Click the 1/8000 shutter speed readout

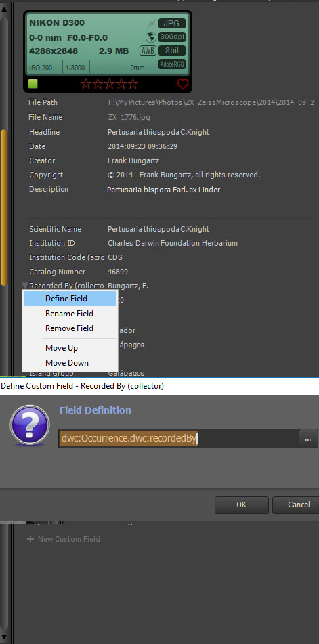tap(76, 68)
